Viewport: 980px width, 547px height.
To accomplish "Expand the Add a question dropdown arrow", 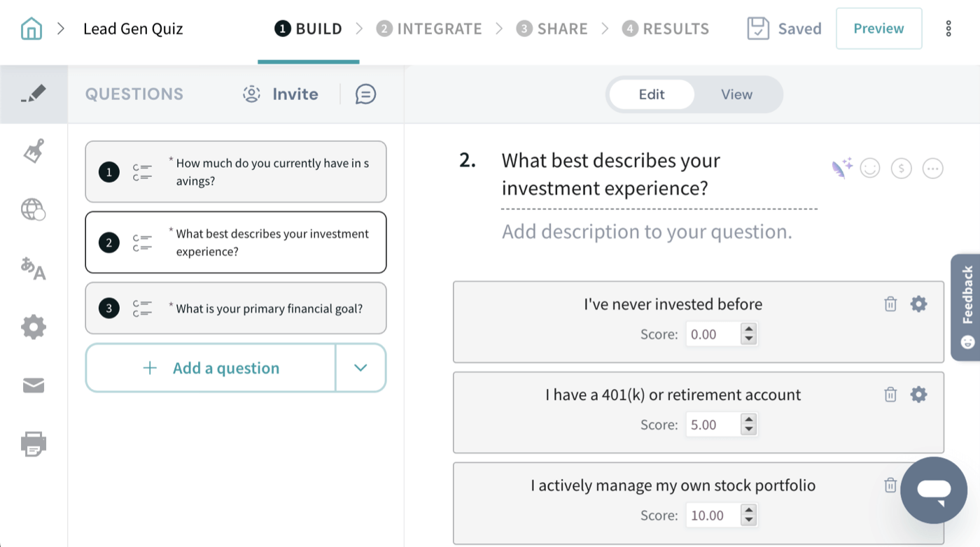I will [x=360, y=368].
